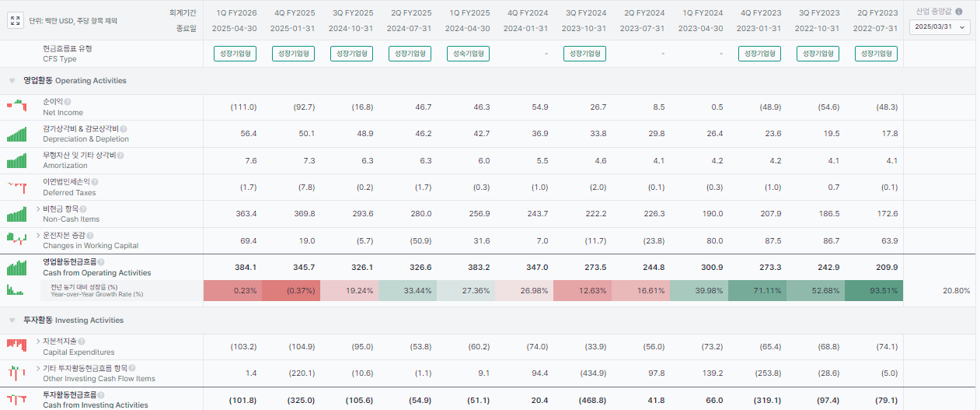Viewport: 980px width, 410px height.
Task: Click the Year-over-Year Growth Rate mini chart
Action: [x=17, y=290]
